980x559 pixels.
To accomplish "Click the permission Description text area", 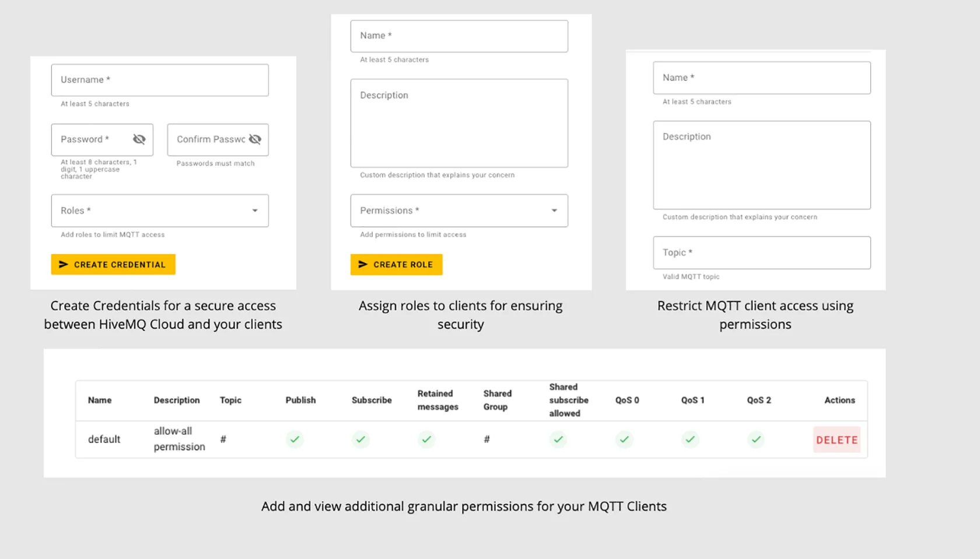I will (x=762, y=165).
